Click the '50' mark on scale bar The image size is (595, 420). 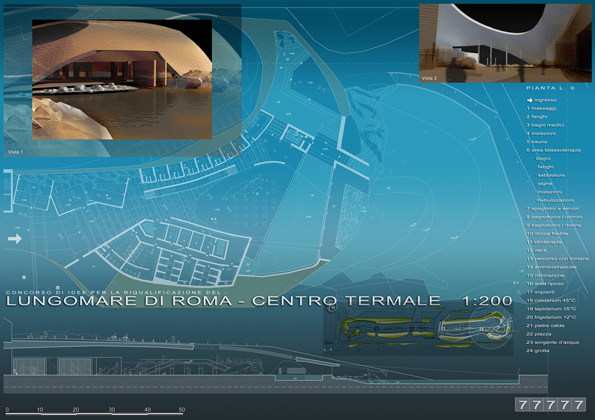[182, 410]
